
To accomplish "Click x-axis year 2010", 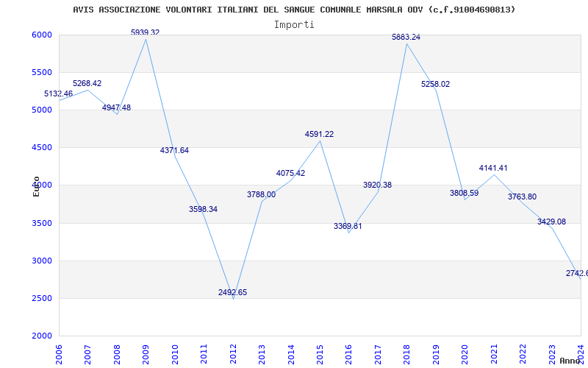I will [175, 354].
